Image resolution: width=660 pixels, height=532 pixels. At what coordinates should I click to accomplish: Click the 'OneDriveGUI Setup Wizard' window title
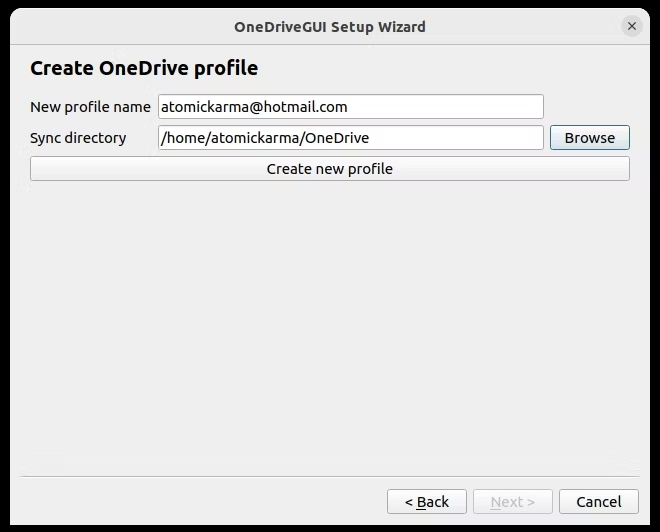coord(330,27)
